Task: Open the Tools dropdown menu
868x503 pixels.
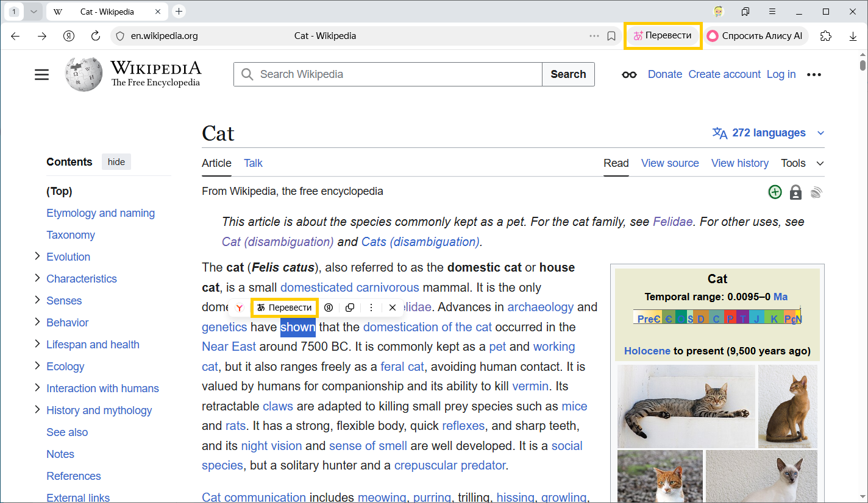Action: [x=802, y=163]
